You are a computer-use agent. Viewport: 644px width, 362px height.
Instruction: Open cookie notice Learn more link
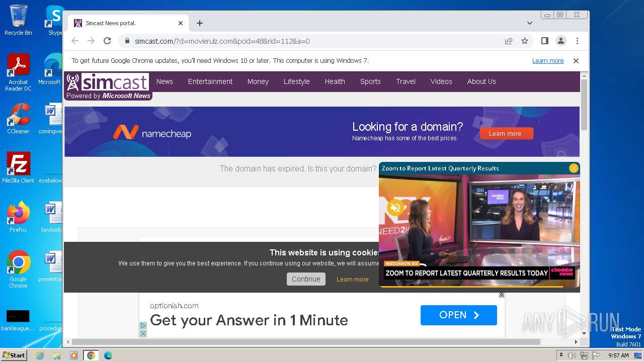(x=352, y=280)
